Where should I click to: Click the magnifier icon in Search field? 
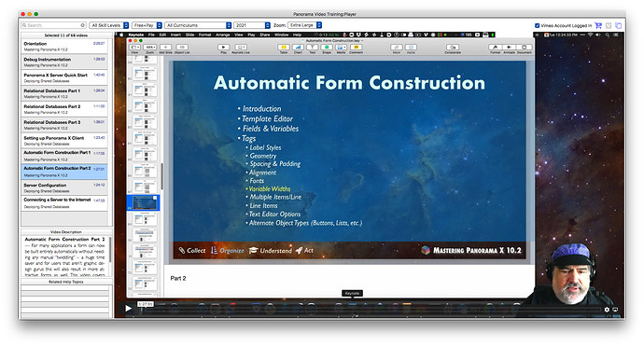(x=24, y=25)
